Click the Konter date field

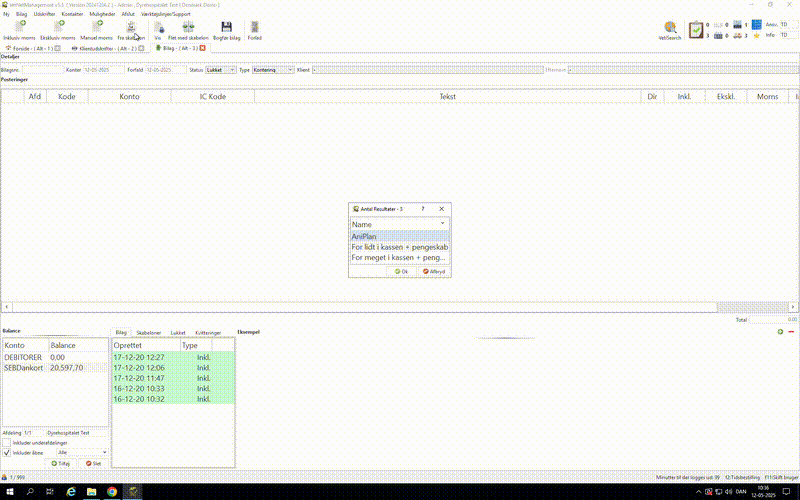[104, 70]
